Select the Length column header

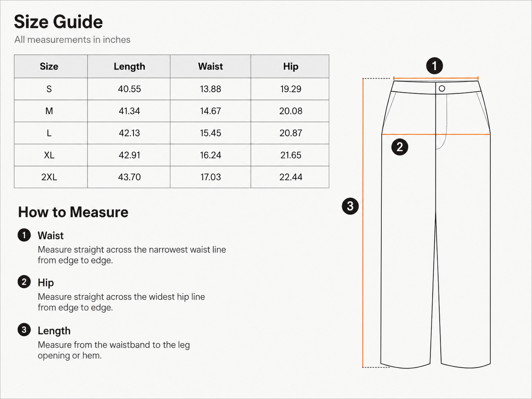[129, 66]
